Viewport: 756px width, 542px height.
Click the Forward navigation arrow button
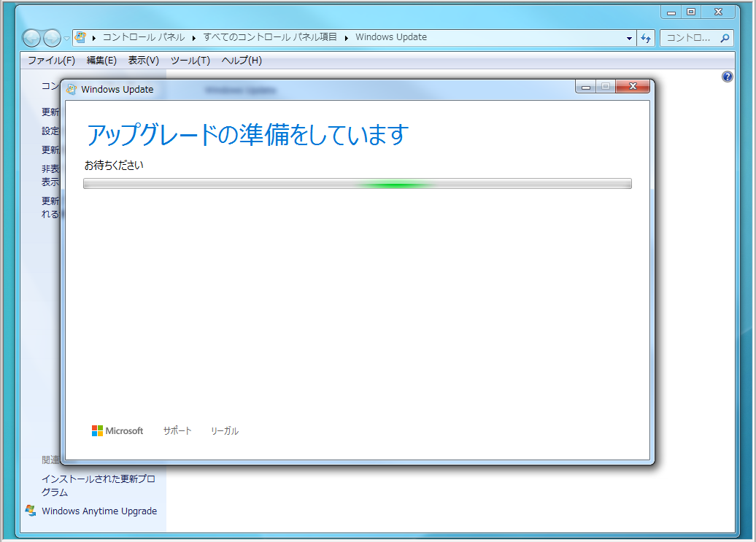[52, 38]
